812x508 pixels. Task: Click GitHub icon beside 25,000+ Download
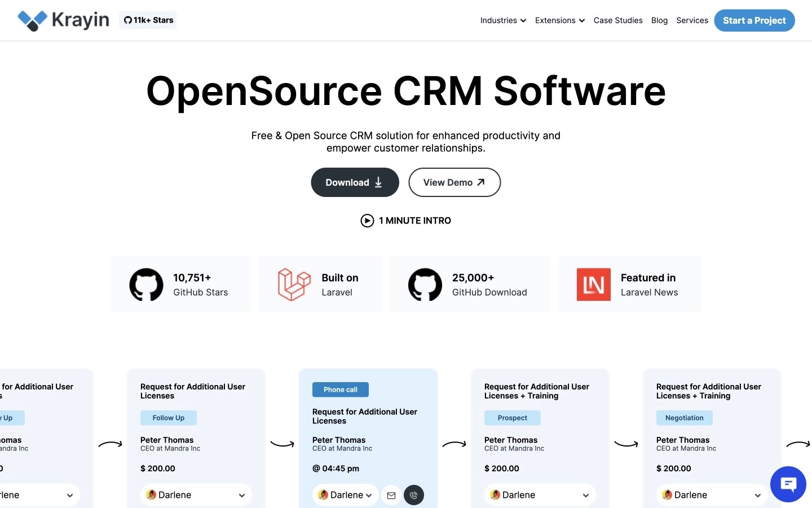coord(425,284)
